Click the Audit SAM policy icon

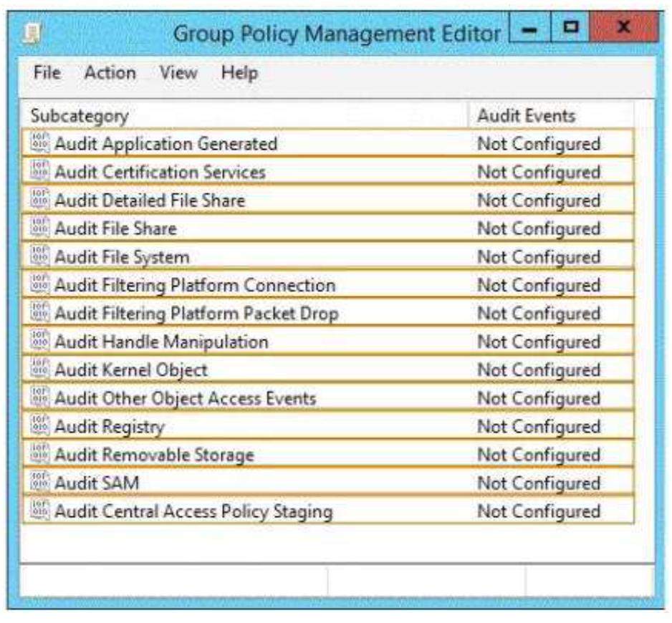39,483
